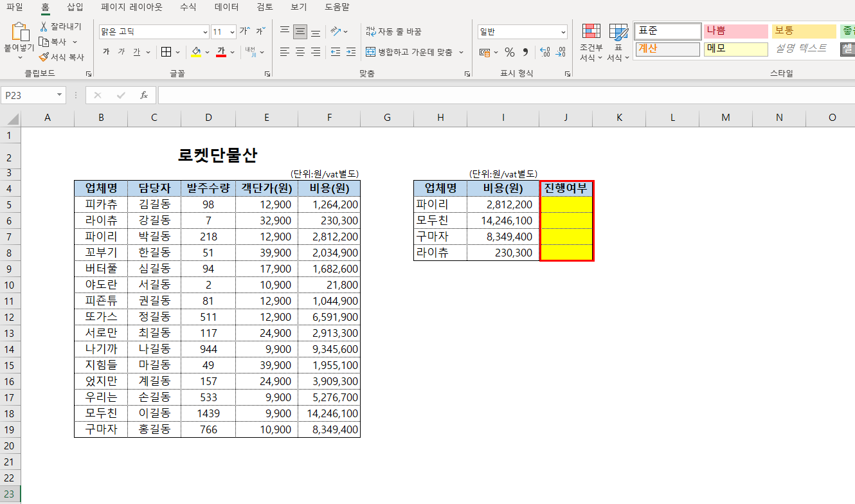The image size is (855, 504).
Task: Open 파일 menu tab
Action: pos(14,8)
